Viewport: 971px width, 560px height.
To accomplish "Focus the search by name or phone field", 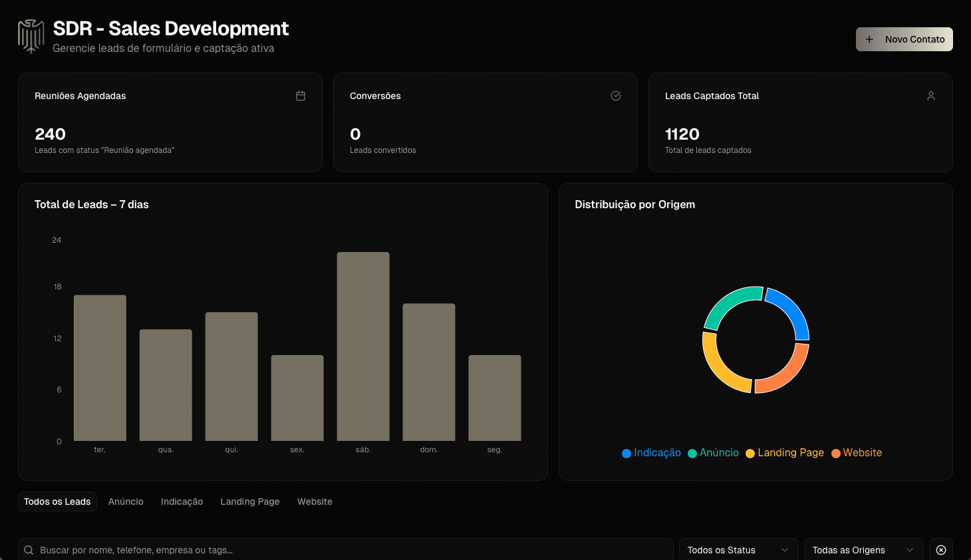I will click(346, 550).
